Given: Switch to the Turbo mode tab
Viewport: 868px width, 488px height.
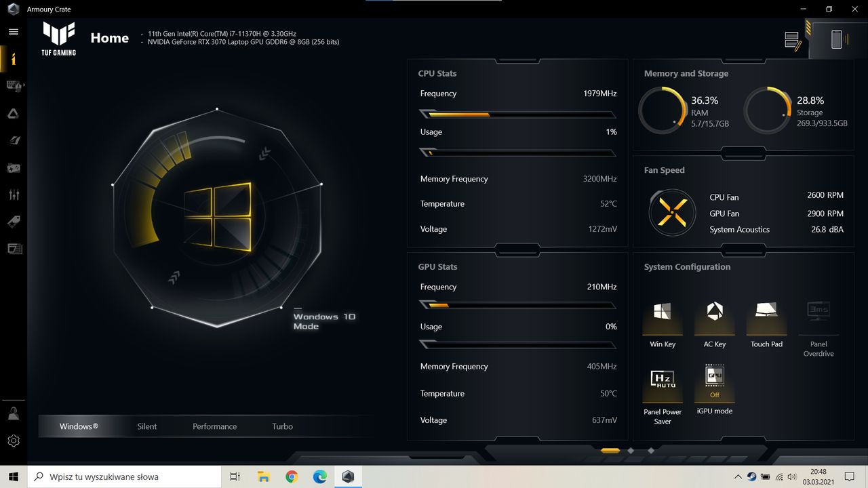Looking at the screenshot, I should point(282,426).
